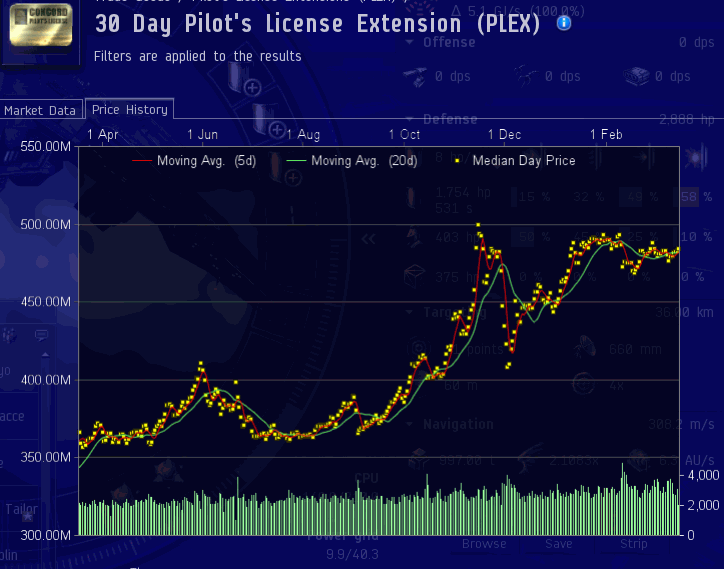
Task: Collapse the Offense section in fitting window
Action: [409, 42]
